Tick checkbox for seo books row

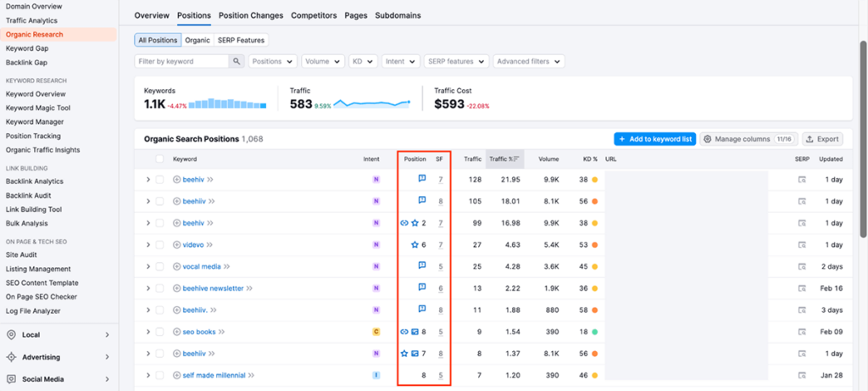click(159, 332)
